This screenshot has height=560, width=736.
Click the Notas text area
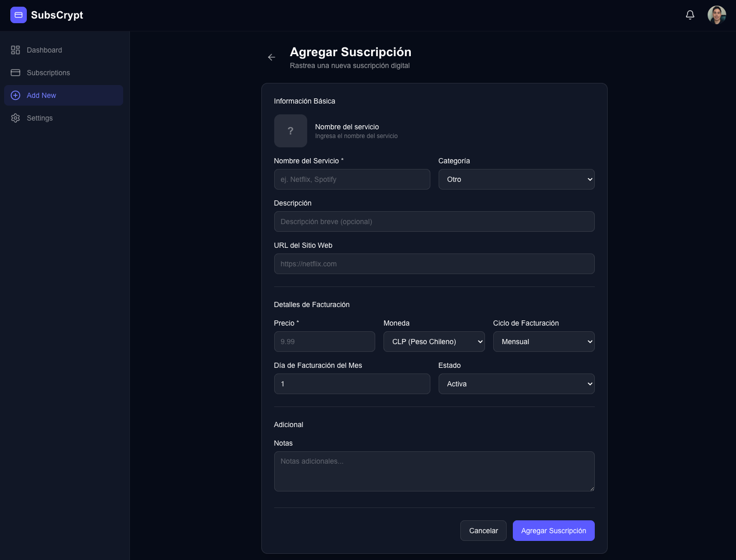pyautogui.click(x=434, y=471)
